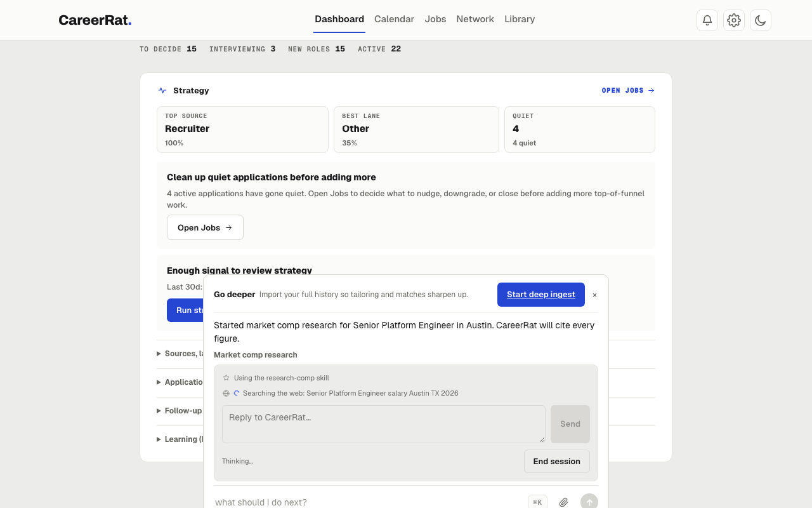
Task: Open the Best Lane Other card
Action: click(416, 130)
